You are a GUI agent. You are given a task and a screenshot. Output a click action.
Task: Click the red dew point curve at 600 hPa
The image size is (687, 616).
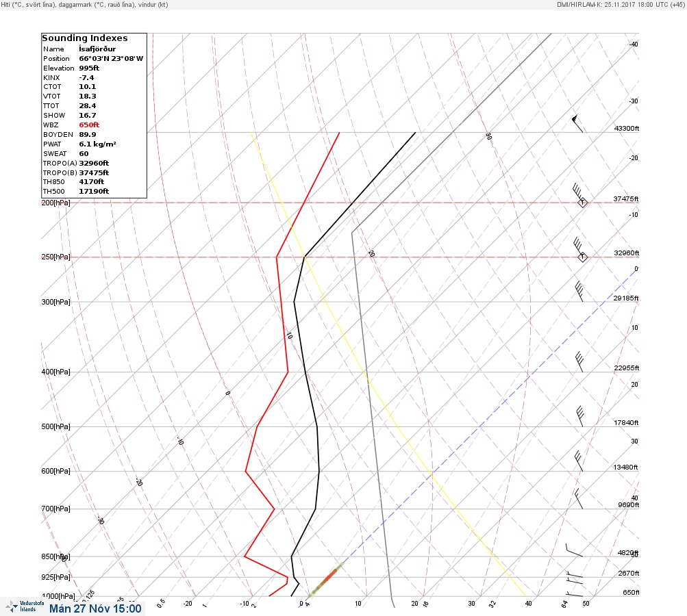click(x=246, y=471)
